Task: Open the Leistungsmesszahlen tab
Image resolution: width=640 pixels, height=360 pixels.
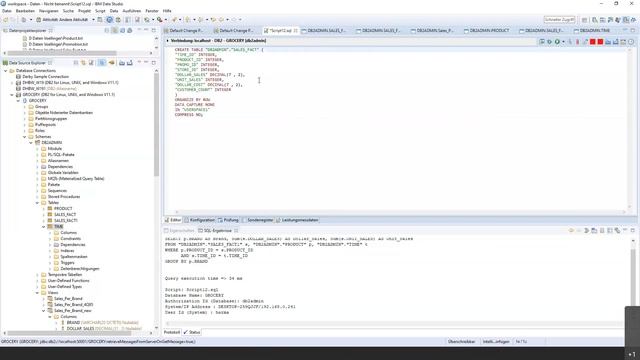Action: click(297, 220)
